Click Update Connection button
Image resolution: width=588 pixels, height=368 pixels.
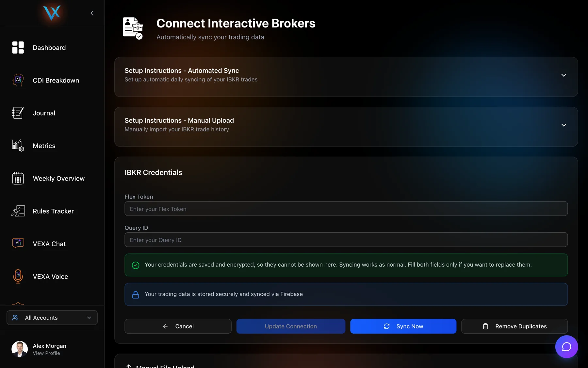pyautogui.click(x=291, y=326)
